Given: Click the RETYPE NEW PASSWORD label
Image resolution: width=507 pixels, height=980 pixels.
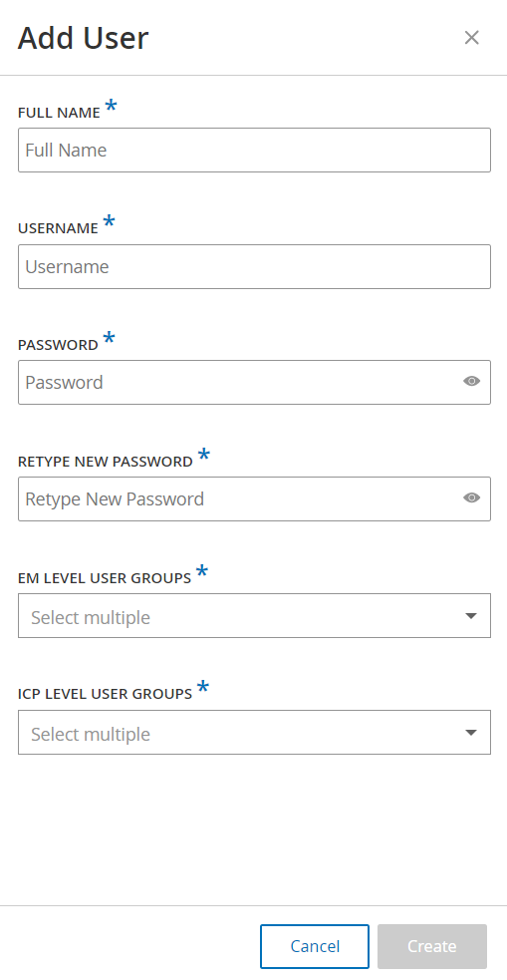Looking at the screenshot, I should coord(106,462).
